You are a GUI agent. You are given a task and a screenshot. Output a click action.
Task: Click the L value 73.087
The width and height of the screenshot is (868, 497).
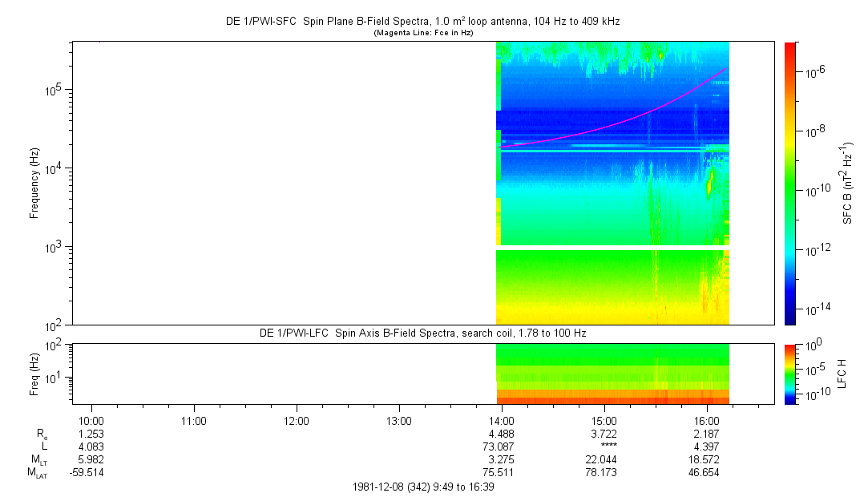point(501,446)
